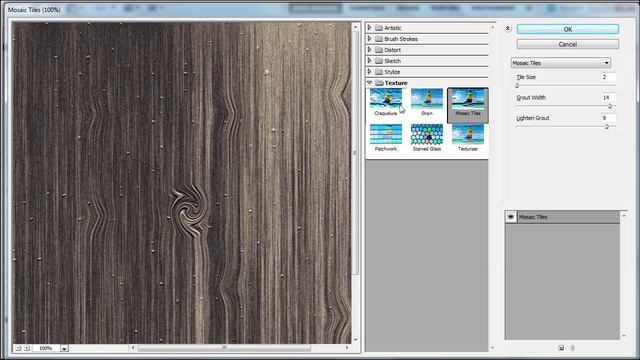This screenshot has width=640, height=360.
Task: Expand the Brush Strokes filter folder
Action: point(369,39)
